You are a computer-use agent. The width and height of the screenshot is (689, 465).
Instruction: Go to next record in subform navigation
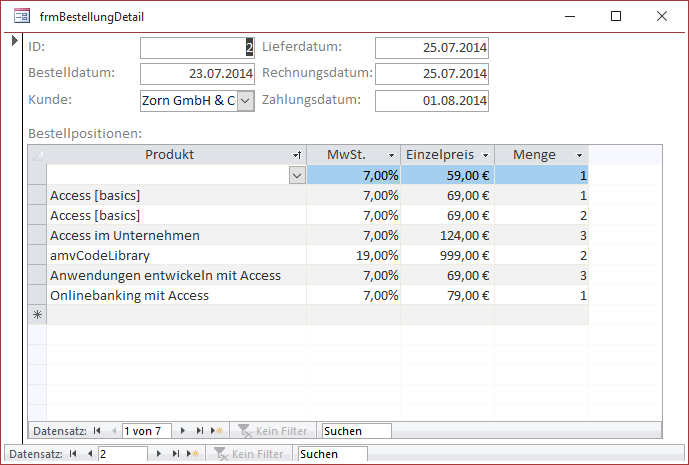point(183,431)
